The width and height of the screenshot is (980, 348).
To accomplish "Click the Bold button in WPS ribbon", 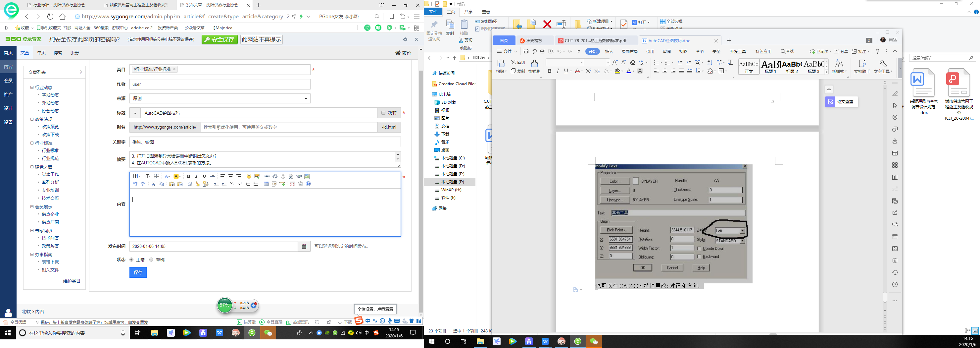I will coord(549,71).
